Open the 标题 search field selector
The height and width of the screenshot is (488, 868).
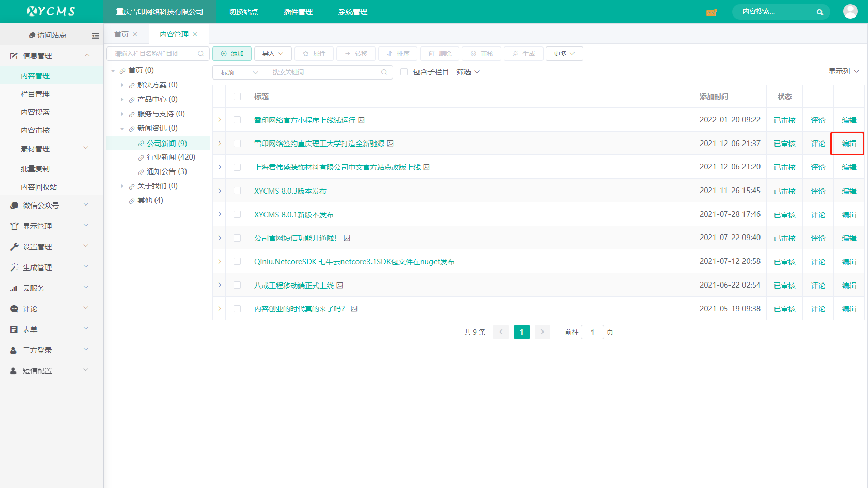(x=239, y=72)
